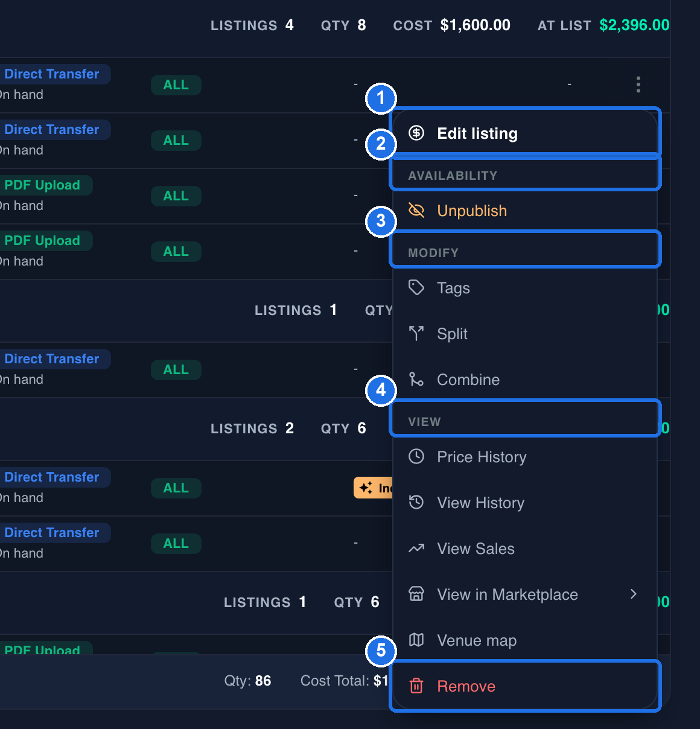This screenshot has height=729, width=700.
Task: Open Price History from the menu
Action: pyautogui.click(x=524, y=456)
